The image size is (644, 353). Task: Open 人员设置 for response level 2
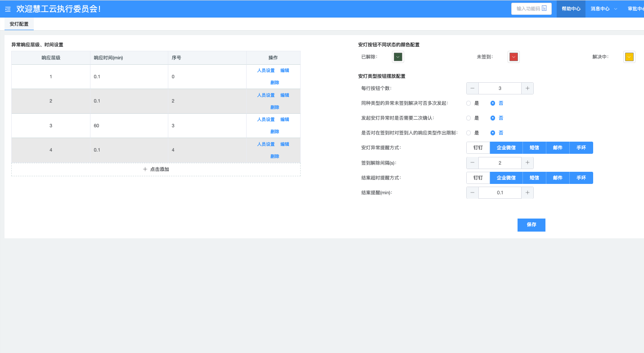(266, 95)
